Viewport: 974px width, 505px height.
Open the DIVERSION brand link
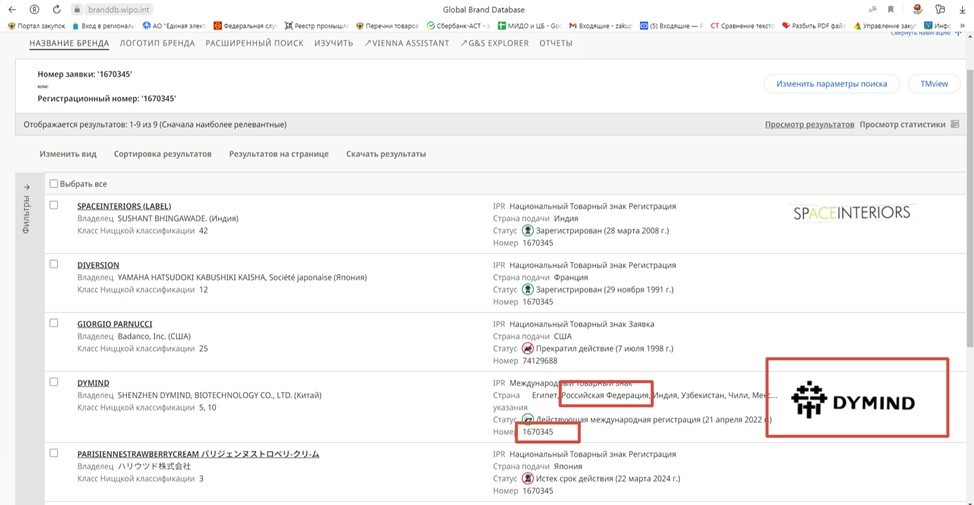[98, 265]
